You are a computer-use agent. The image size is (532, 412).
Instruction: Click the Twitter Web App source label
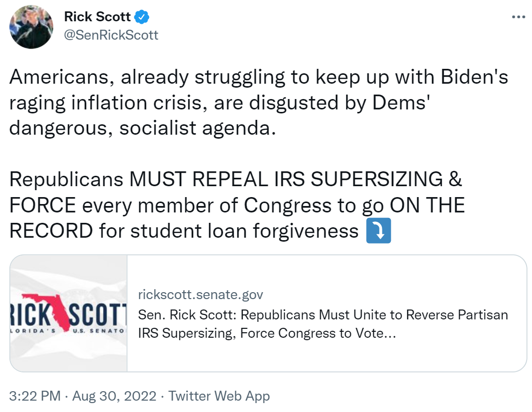coord(219,396)
